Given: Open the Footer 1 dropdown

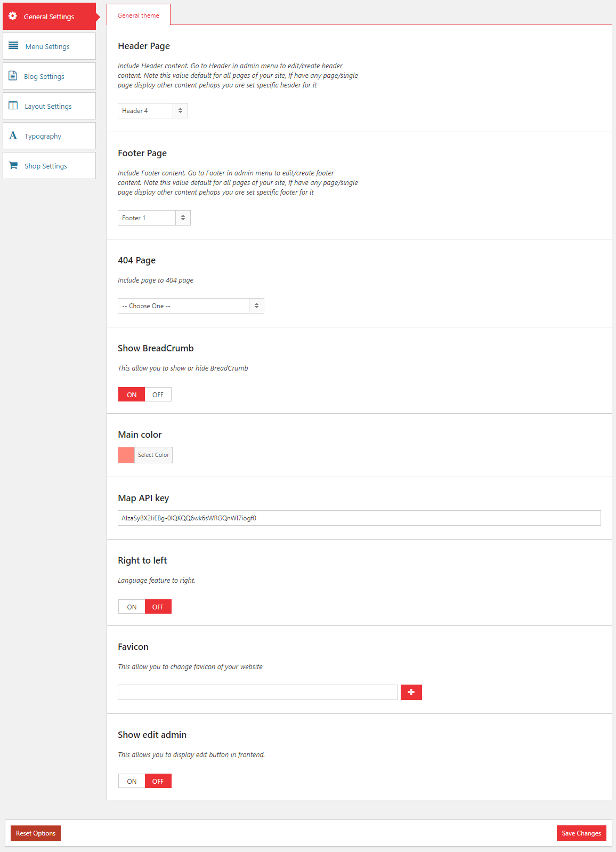Looking at the screenshot, I should [x=154, y=218].
